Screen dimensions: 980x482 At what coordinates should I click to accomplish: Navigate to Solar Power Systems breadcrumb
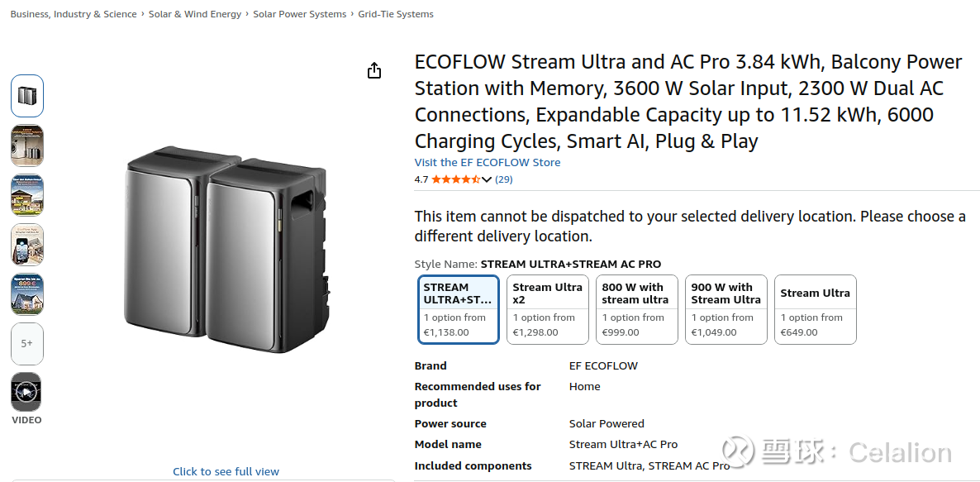[x=299, y=14]
